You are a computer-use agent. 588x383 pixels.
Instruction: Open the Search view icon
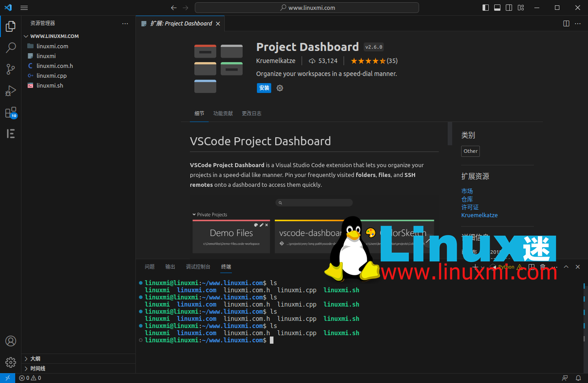coord(11,48)
